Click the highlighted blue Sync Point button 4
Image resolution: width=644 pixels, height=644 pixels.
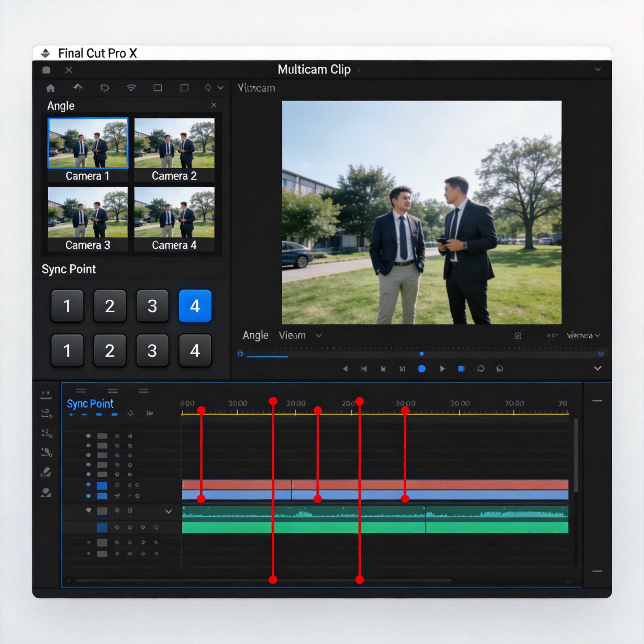195,306
